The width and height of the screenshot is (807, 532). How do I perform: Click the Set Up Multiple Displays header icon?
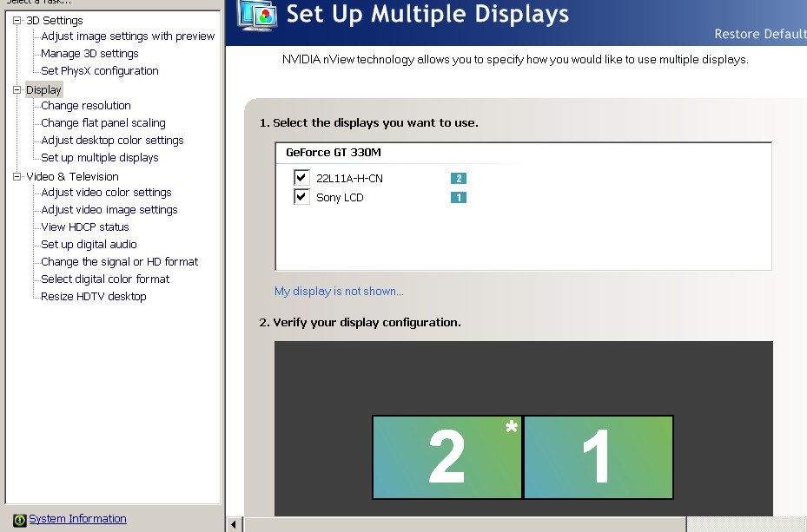point(257,16)
